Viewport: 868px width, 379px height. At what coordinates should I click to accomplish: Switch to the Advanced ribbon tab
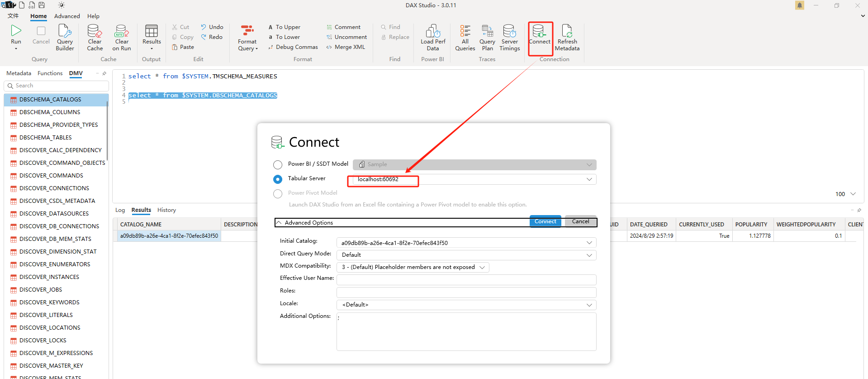point(67,16)
